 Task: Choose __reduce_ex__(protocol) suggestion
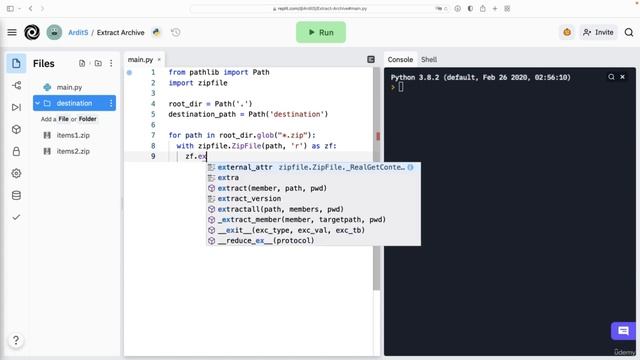point(313,241)
